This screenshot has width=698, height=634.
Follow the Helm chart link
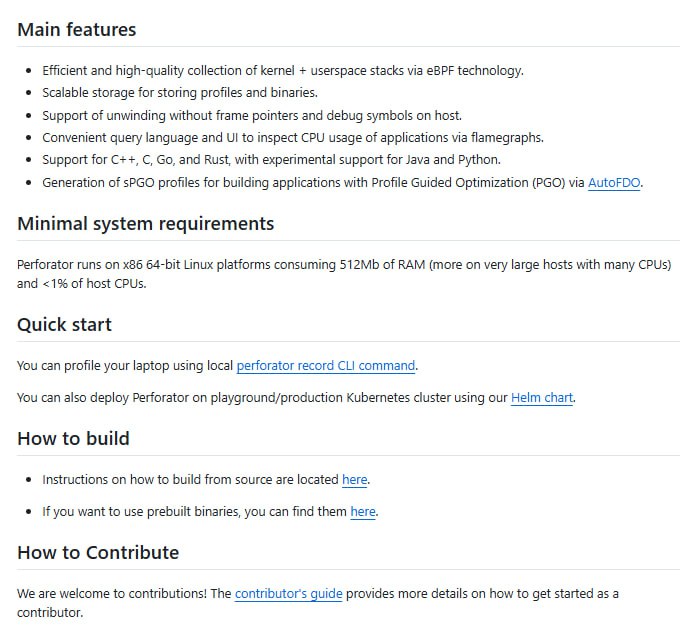[541, 398]
